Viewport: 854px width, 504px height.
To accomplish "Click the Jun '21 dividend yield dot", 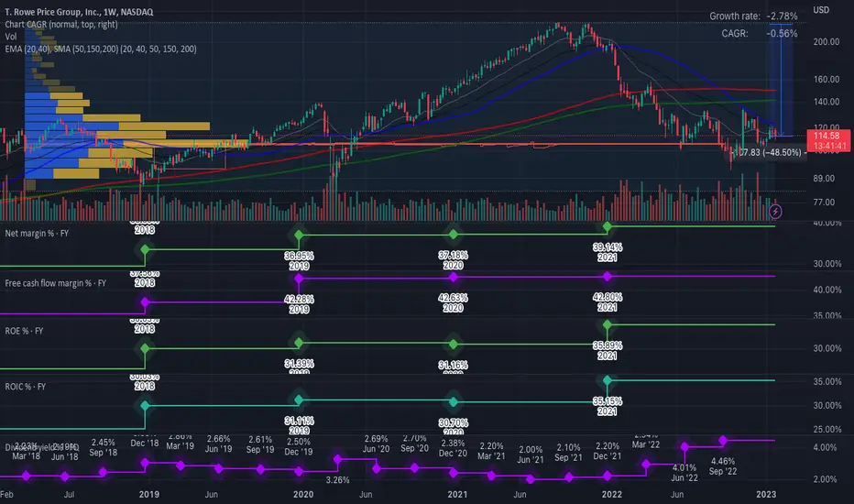I will point(531,479).
